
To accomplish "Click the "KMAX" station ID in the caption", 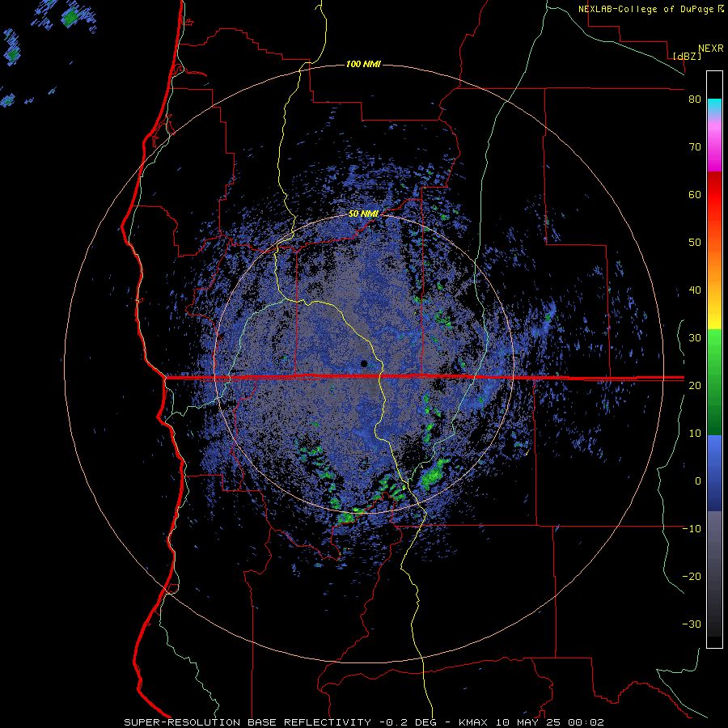I will coord(473,722).
